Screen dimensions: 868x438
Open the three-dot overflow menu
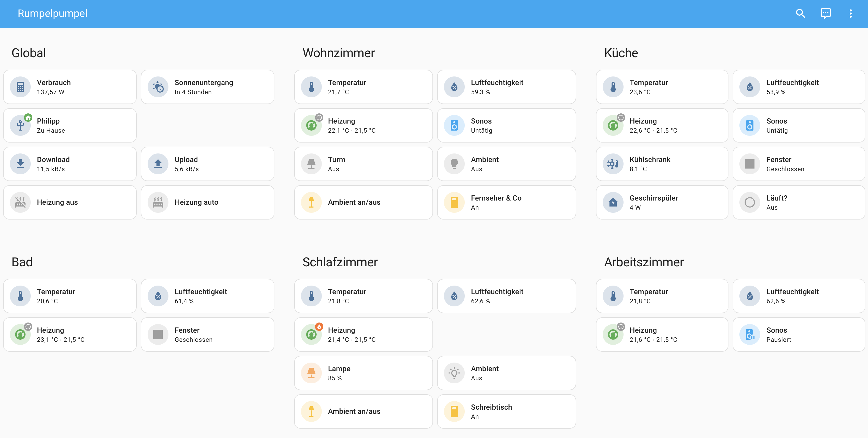[x=851, y=14]
